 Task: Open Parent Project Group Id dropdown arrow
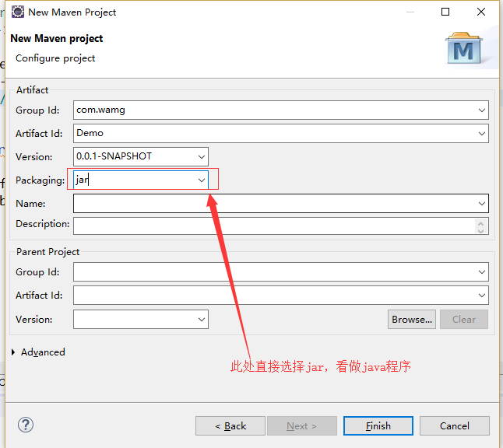coord(481,272)
